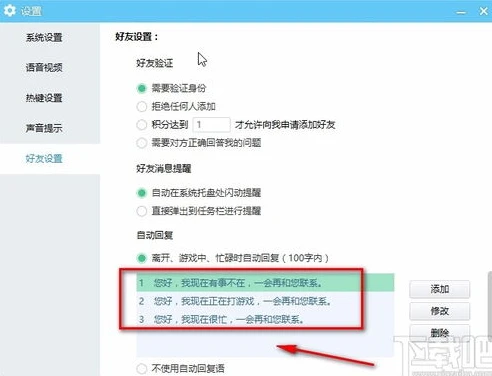Switch to 语音视频 settings tab
The width and height of the screenshot is (492, 376).
(x=44, y=67)
